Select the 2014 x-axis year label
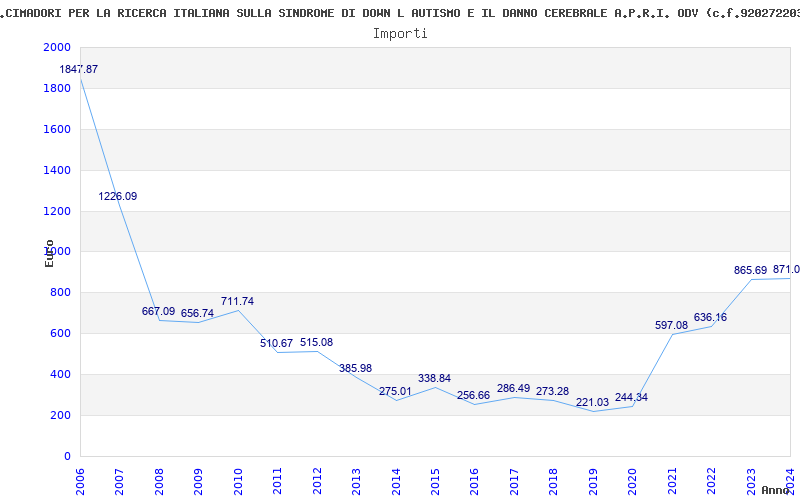The image size is (800, 500). pos(395,482)
